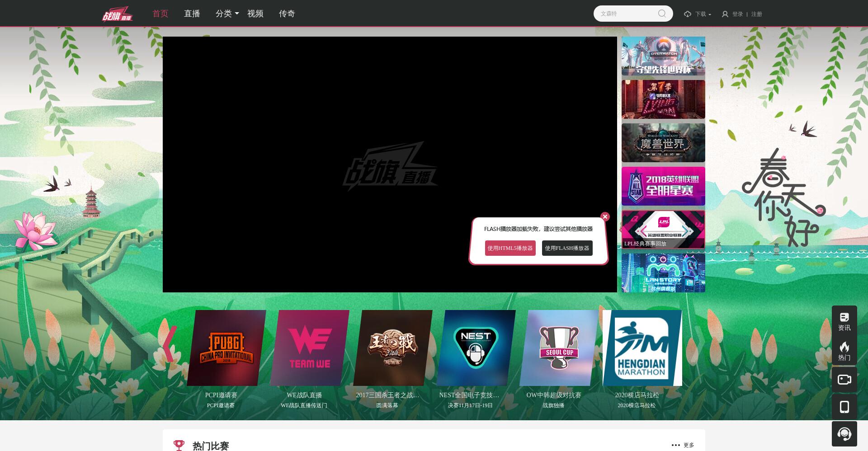The height and width of the screenshot is (451, 868).
Task: Open the 守望先锋世界杯 thumbnail
Action: 663,56
